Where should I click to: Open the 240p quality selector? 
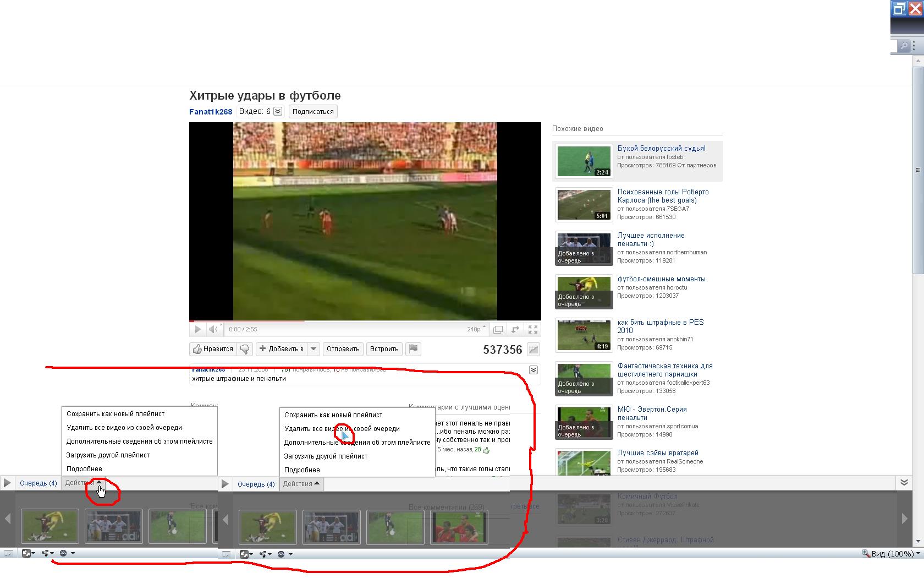tap(476, 329)
